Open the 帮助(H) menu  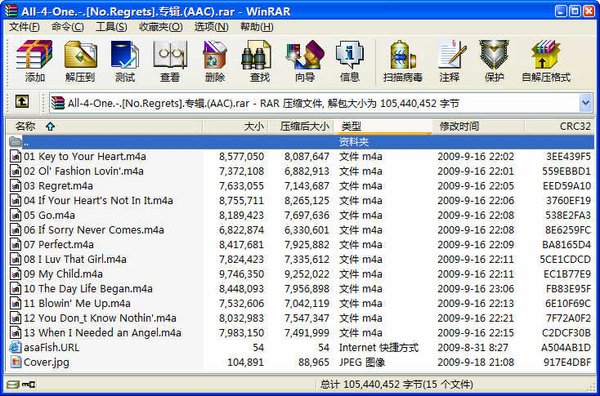click(257, 27)
